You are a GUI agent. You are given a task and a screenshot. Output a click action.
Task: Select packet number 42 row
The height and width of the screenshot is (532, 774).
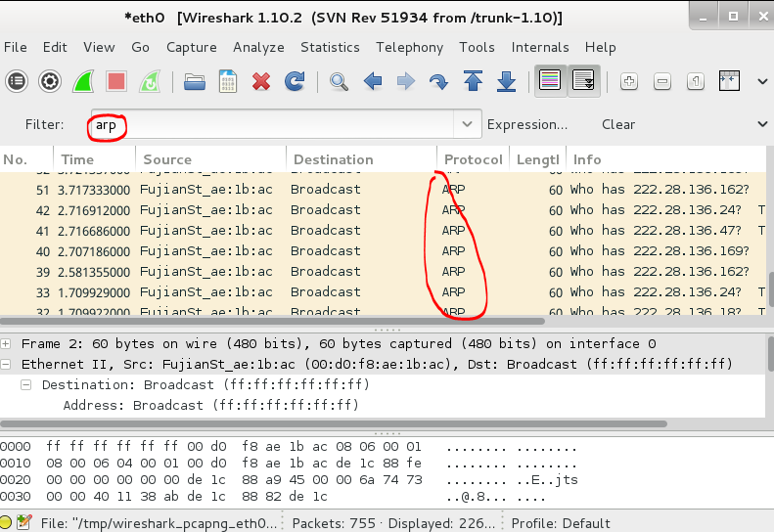[x=383, y=210]
